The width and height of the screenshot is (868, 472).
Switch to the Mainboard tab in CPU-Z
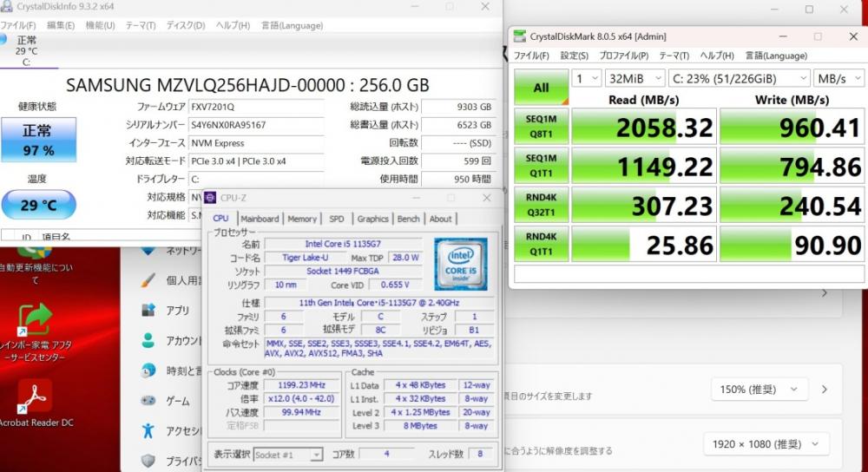[x=260, y=219]
